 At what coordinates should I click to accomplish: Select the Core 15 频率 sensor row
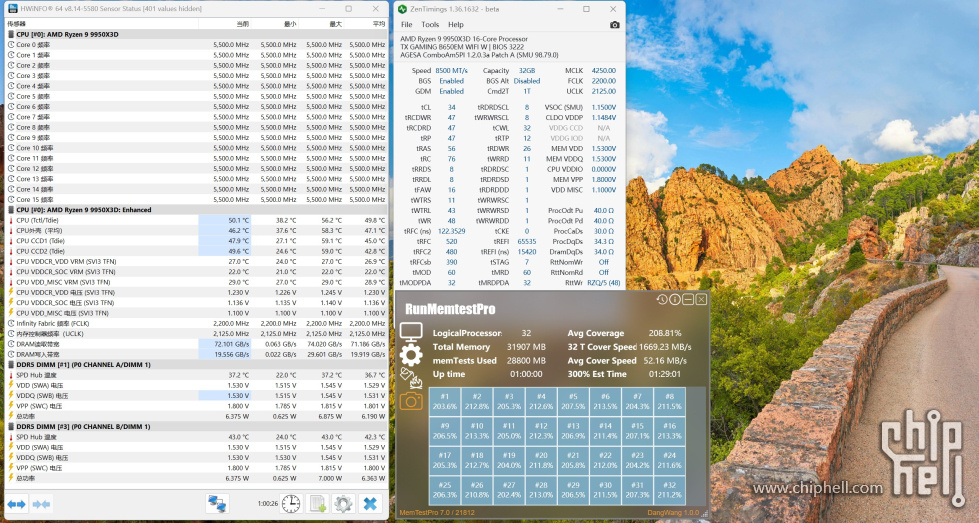pyautogui.click(x=196, y=200)
